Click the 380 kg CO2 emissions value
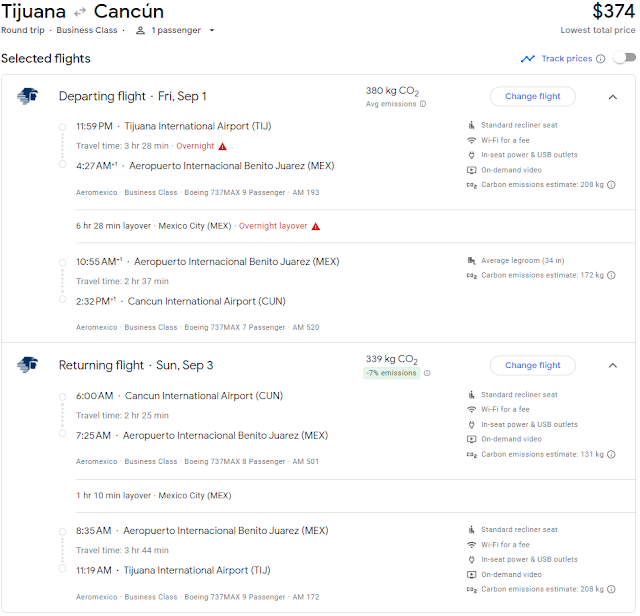The height and width of the screenshot is (616, 640). tap(394, 91)
